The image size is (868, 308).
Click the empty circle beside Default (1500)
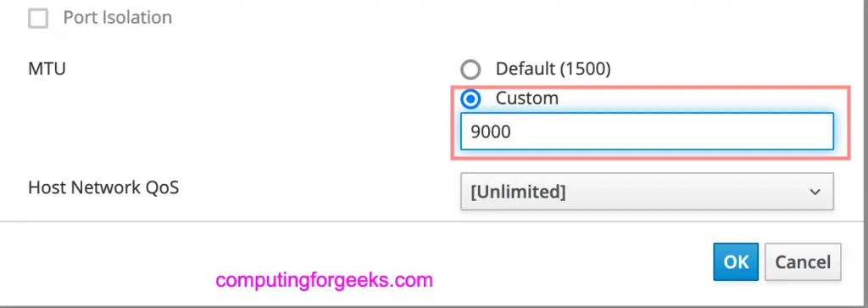[470, 70]
